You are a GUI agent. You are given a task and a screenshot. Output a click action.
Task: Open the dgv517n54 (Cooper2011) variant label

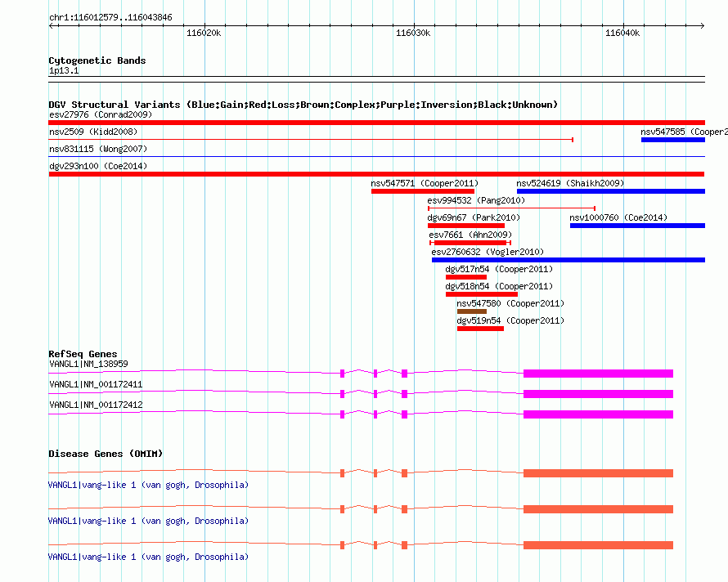pyautogui.click(x=499, y=269)
